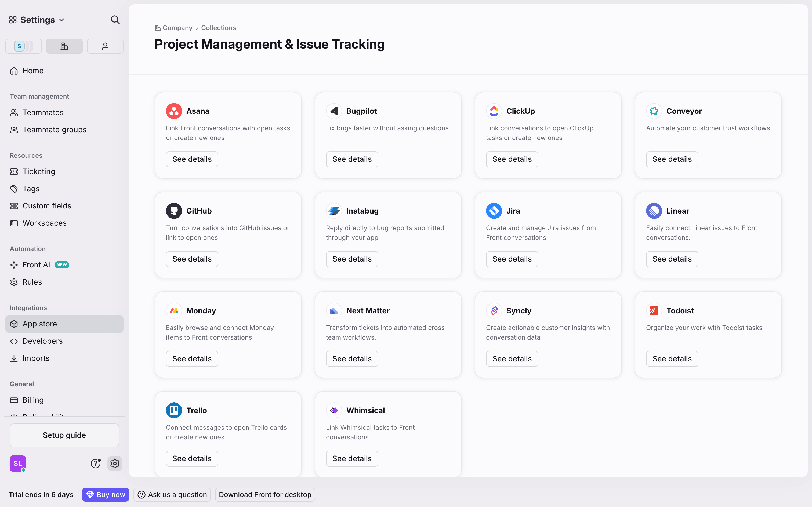Switch to the workspace S settings tab
Viewport: 812px width, 507px height.
click(x=23, y=46)
